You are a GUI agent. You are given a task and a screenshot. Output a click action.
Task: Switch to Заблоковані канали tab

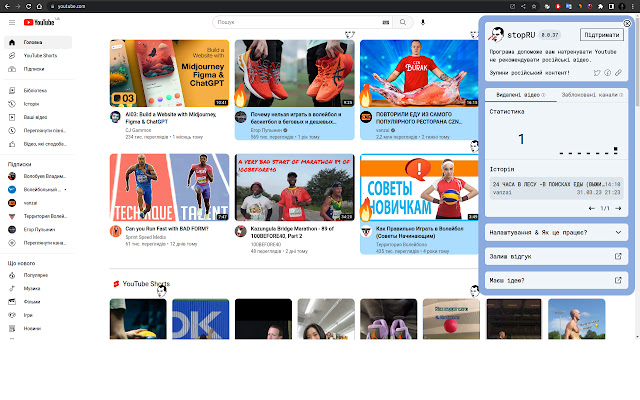click(592, 95)
